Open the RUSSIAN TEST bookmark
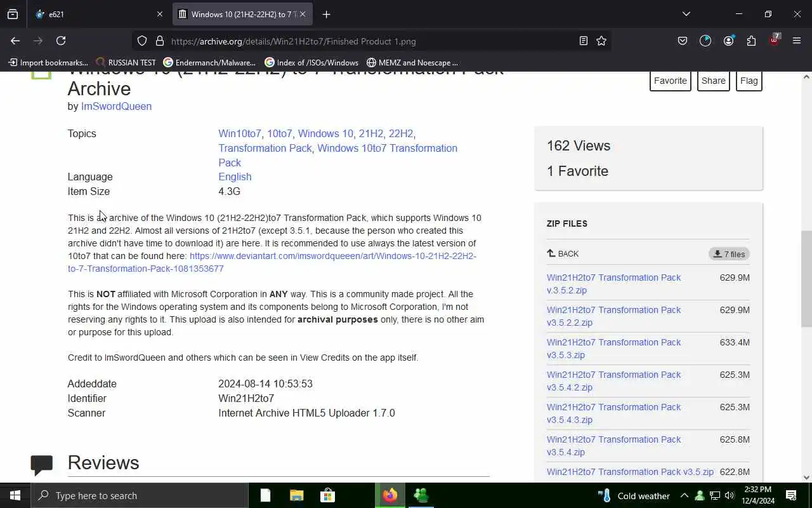This screenshot has height=508, width=812. 126,62
